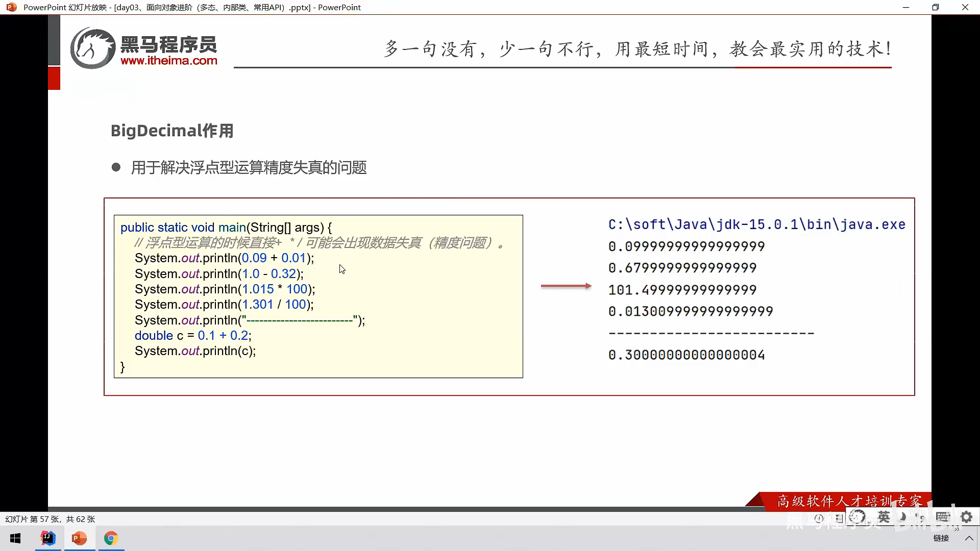This screenshot has width=980, height=551.
Task: Click the www.itheima.com link on the slide
Action: (169, 60)
